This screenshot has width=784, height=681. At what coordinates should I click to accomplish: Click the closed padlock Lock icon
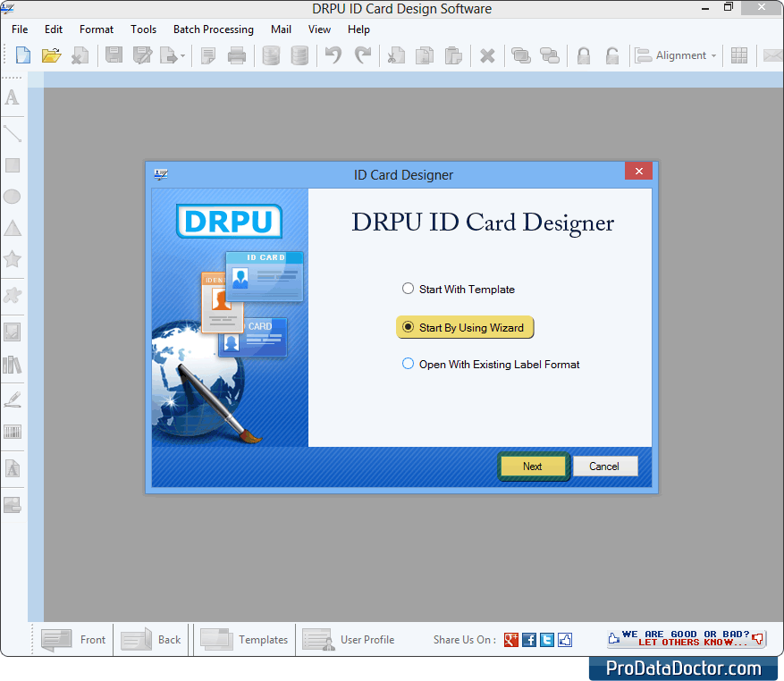point(584,55)
